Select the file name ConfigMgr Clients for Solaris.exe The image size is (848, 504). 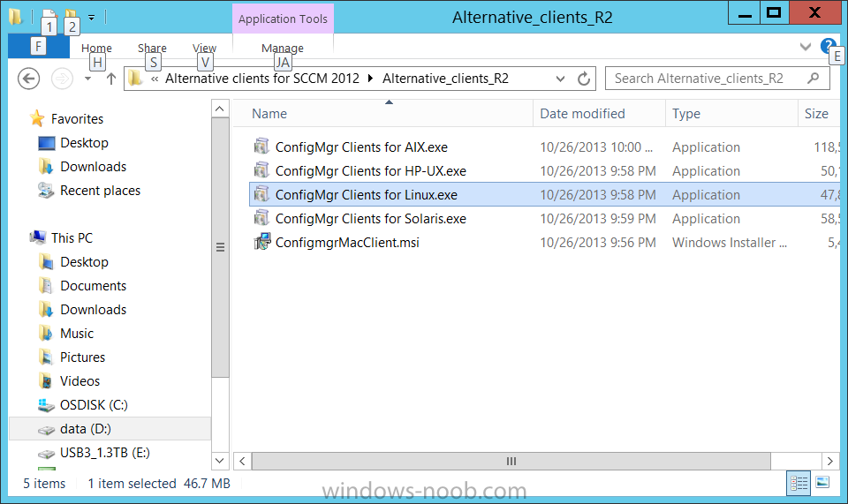coord(370,218)
